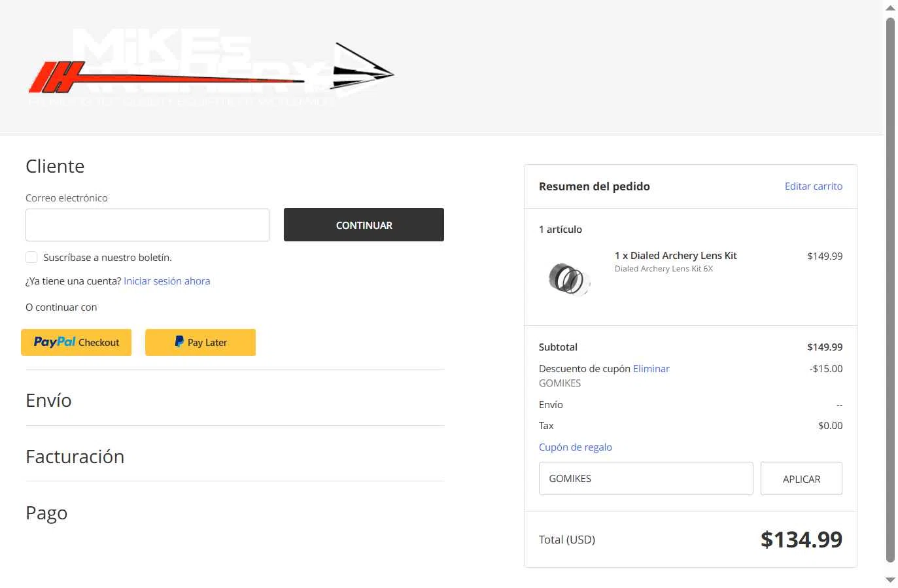Click the coupon code field containing GOMIKES
Viewport: 898px width, 588px height.
[646, 479]
